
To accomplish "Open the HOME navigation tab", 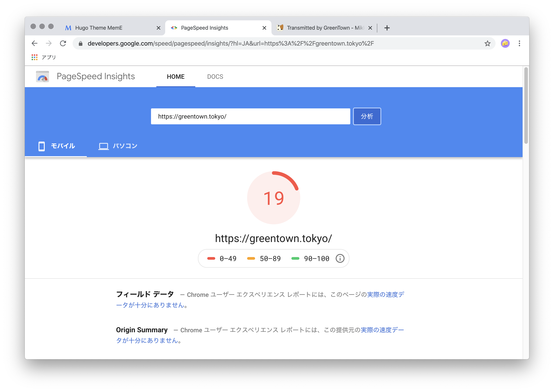I will point(176,77).
